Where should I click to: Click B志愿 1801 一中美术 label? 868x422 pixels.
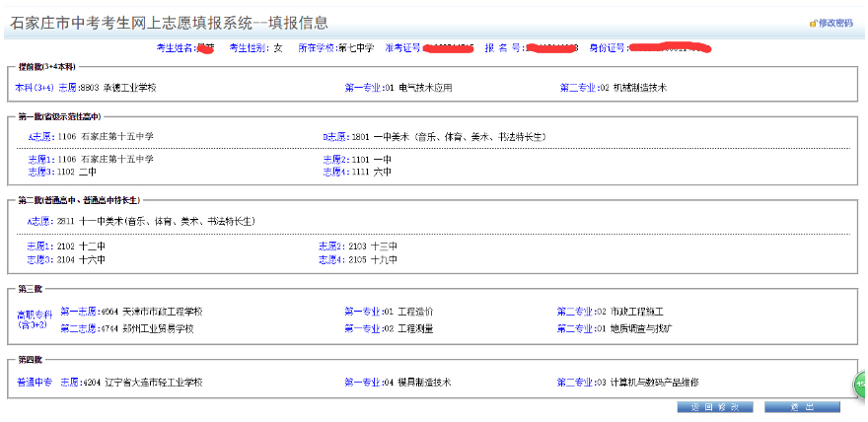click(335, 136)
